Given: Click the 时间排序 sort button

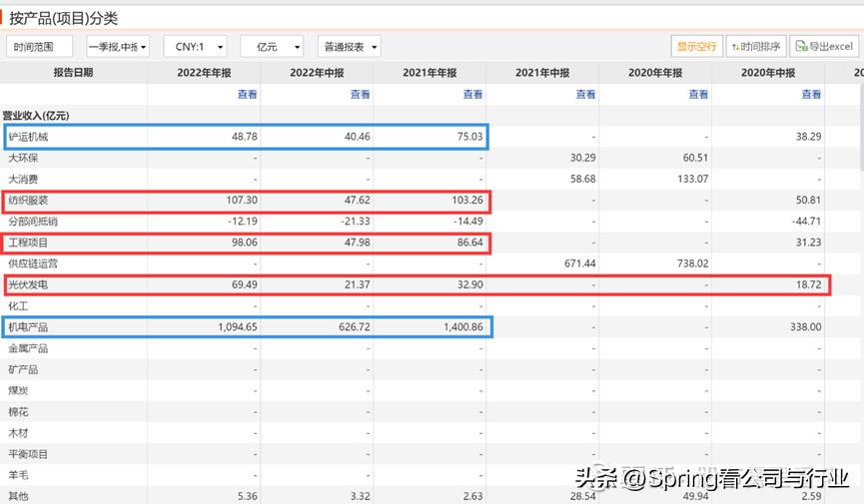Looking at the screenshot, I should (x=756, y=46).
